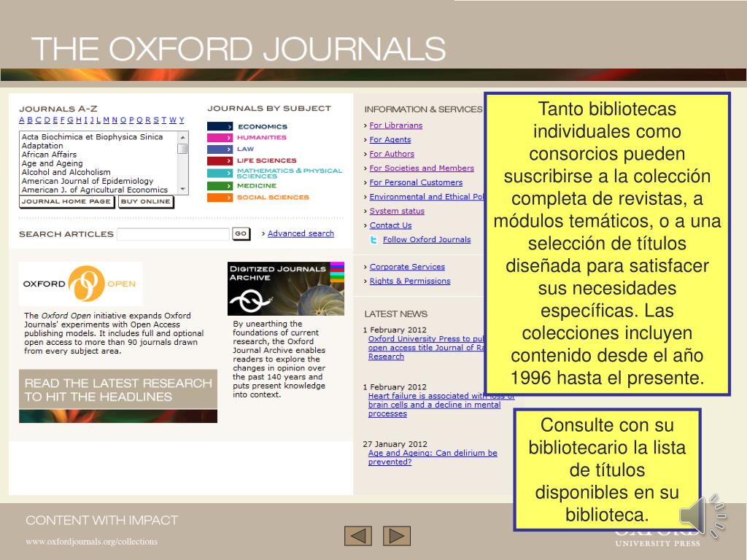Open the Rights & Permissions link
The height and width of the screenshot is (560, 747).
point(410,281)
